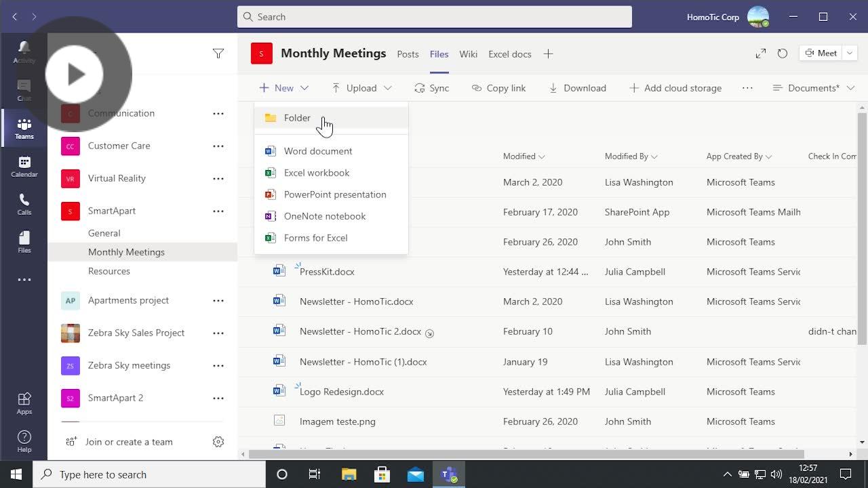Open the Windows Start menu
868x488 pixels.
[16, 474]
